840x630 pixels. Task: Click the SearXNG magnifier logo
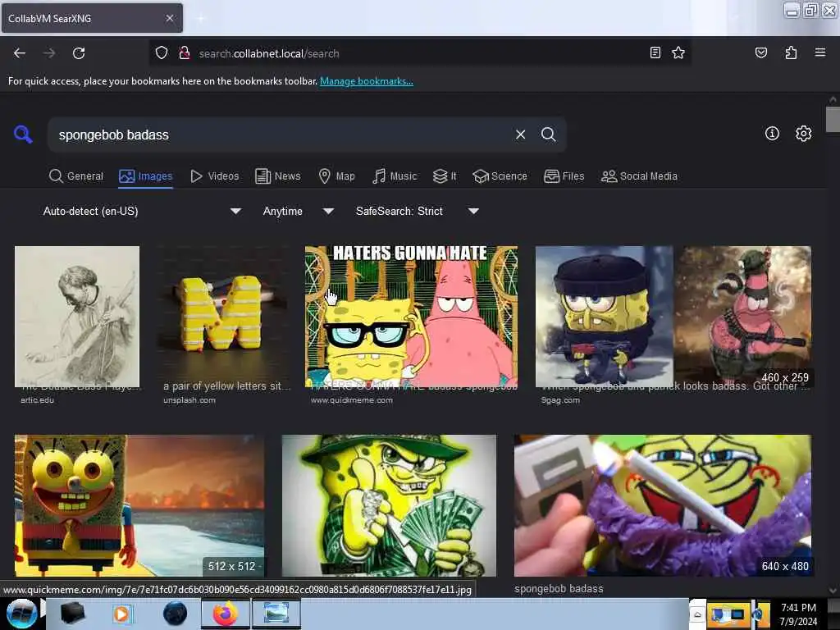[23, 135]
